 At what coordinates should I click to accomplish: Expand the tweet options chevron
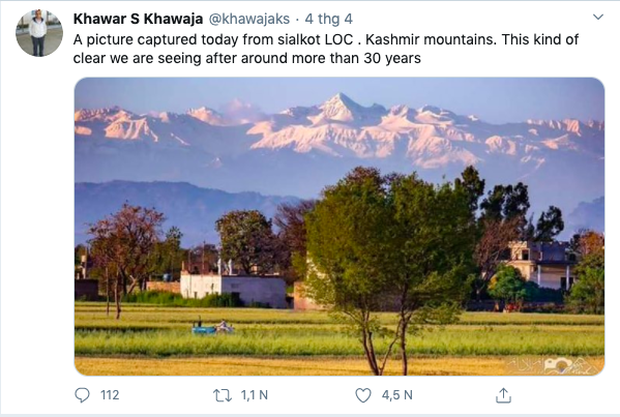(x=598, y=17)
